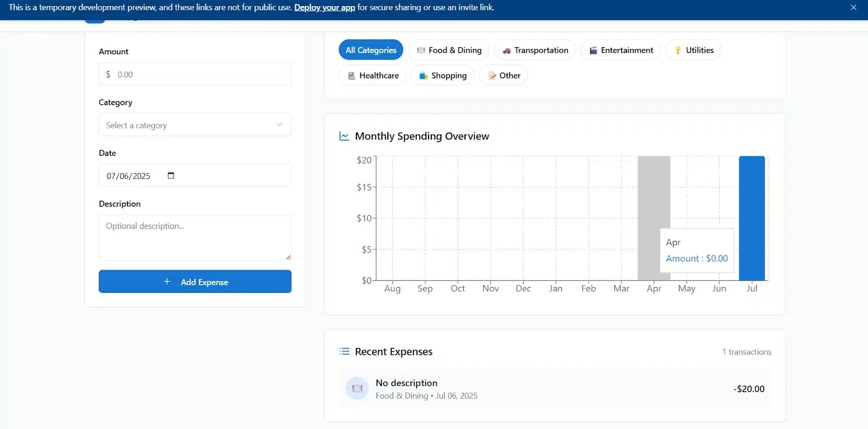Filter by Healthcare category

coord(372,75)
